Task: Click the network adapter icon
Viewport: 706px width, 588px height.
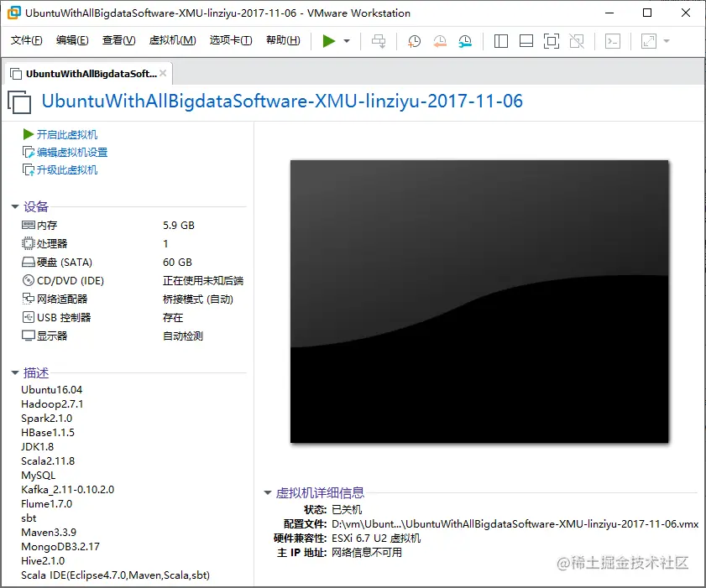Action: (x=28, y=299)
